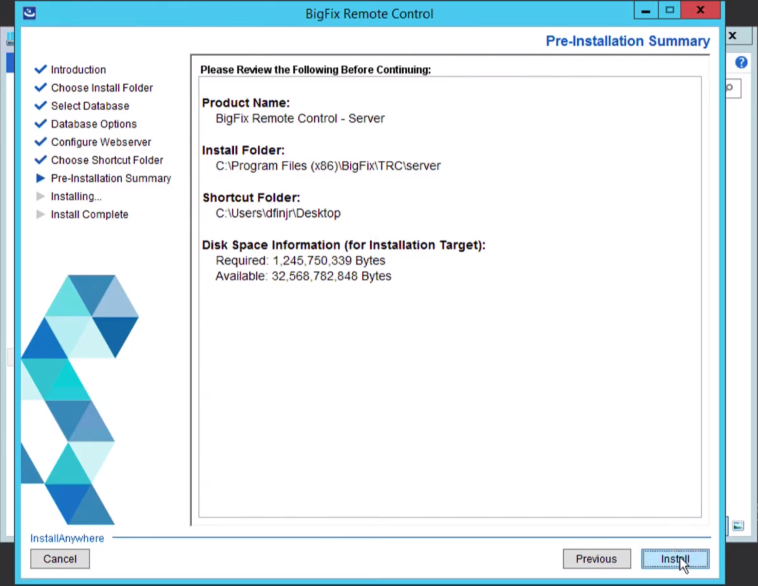Close the BigFix Remote Control installer window
Screen dimensions: 758x586
(700, 10)
